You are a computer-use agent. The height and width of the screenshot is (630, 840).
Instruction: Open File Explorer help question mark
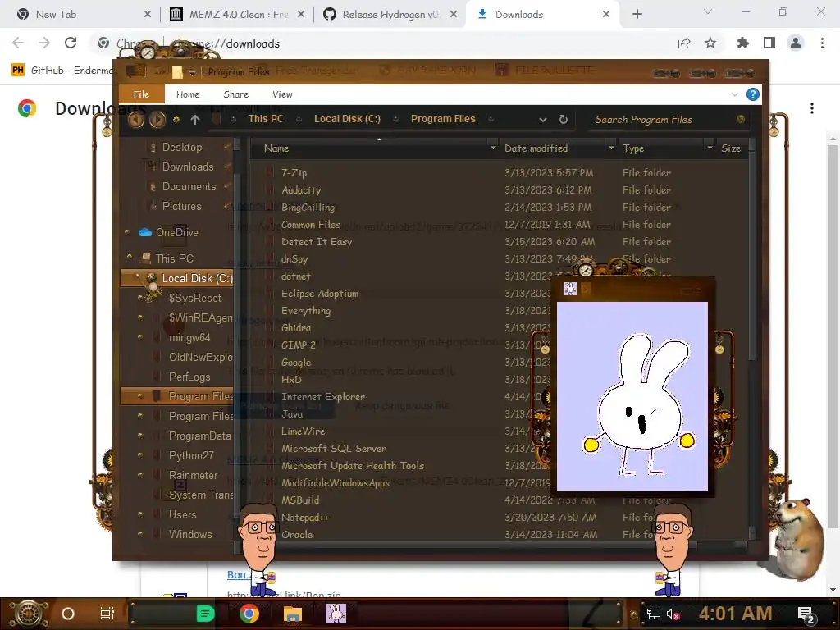[753, 95]
